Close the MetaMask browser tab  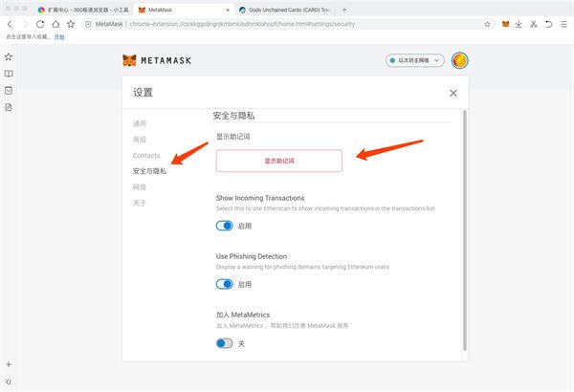click(x=228, y=10)
